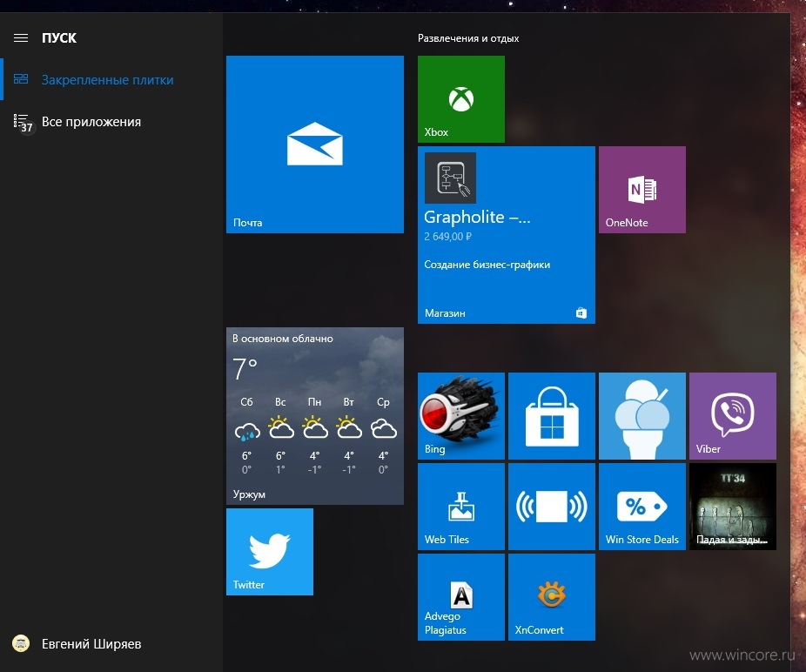Open the hamburger menu next to ПУСК

click(21, 38)
